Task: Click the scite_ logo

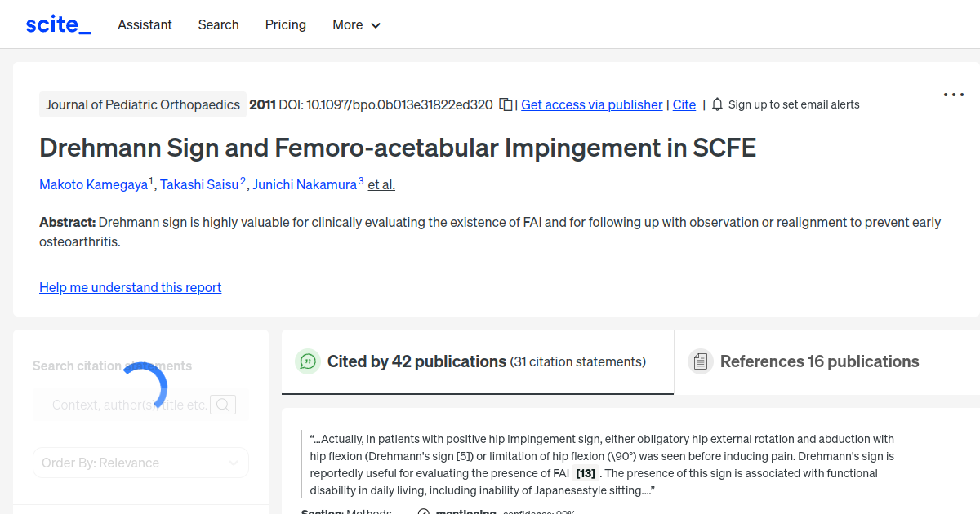Action: [x=57, y=24]
